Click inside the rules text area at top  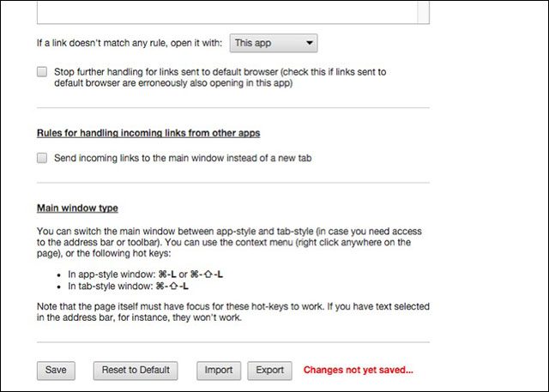pos(226,12)
